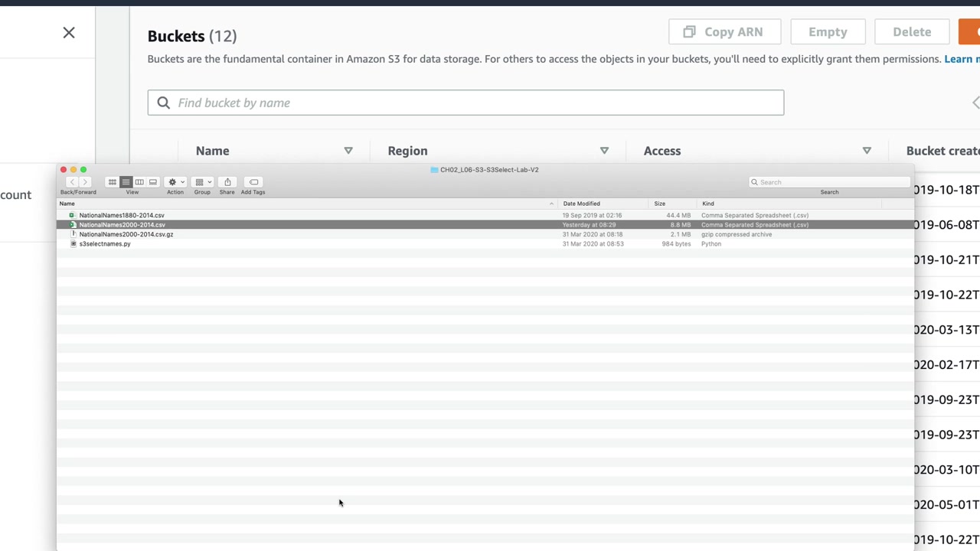980x551 pixels.
Task: Click the bucket search magnifier icon
Action: [x=163, y=103]
